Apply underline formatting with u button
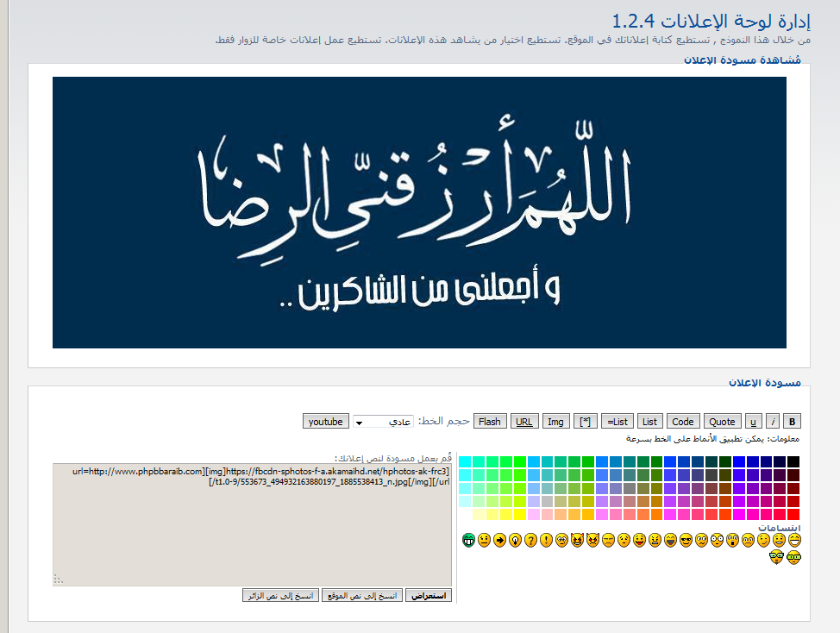 click(754, 422)
